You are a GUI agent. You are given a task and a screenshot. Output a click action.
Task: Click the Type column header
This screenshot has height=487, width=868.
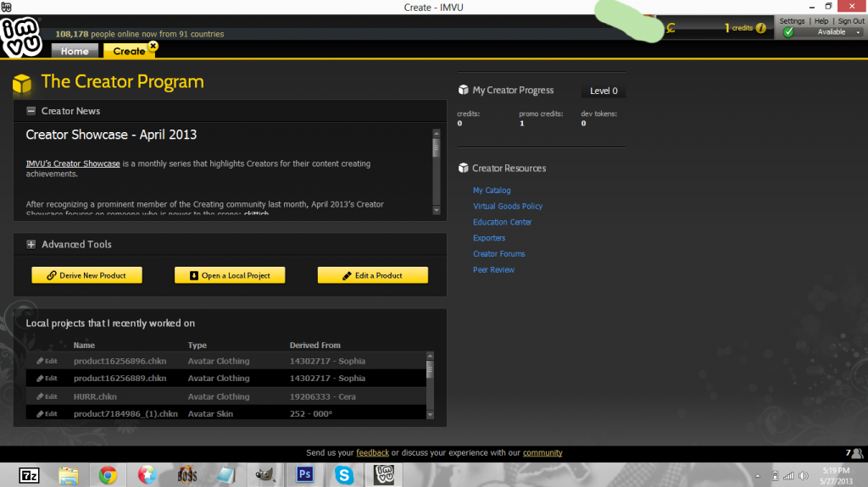pyautogui.click(x=197, y=345)
